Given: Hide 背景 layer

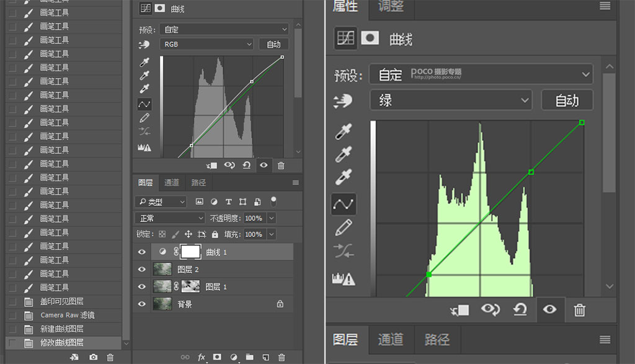Looking at the screenshot, I should pyautogui.click(x=142, y=304).
